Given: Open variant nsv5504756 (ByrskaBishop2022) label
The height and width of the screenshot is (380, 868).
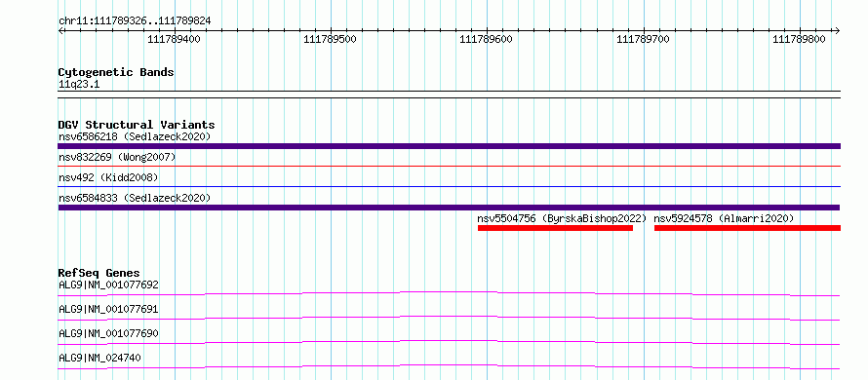Looking at the screenshot, I should click(x=562, y=218).
